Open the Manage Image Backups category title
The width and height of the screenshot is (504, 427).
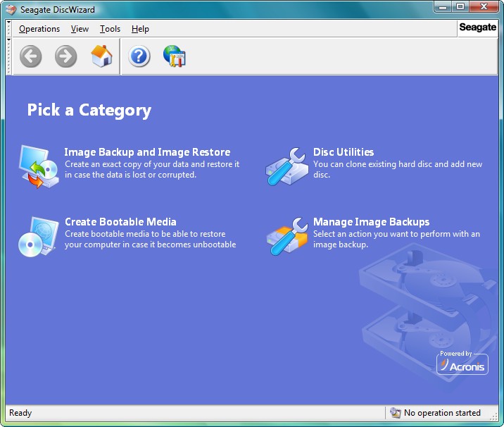click(371, 222)
